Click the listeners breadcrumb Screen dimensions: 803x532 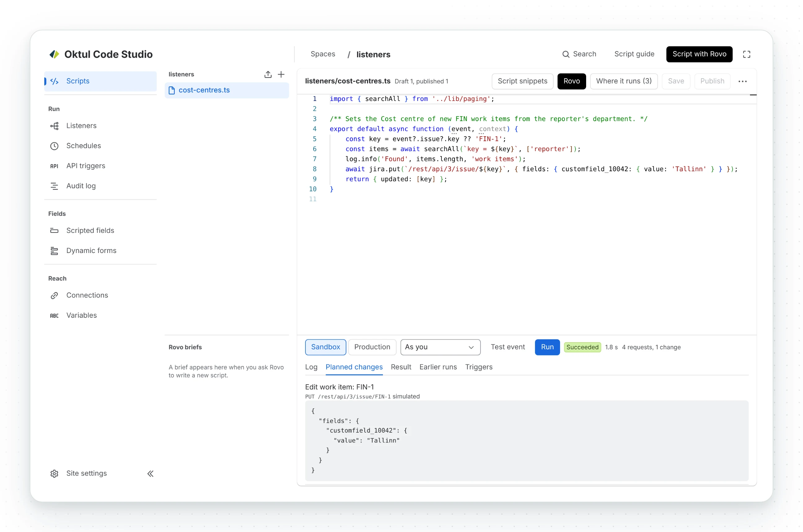pyautogui.click(x=373, y=55)
